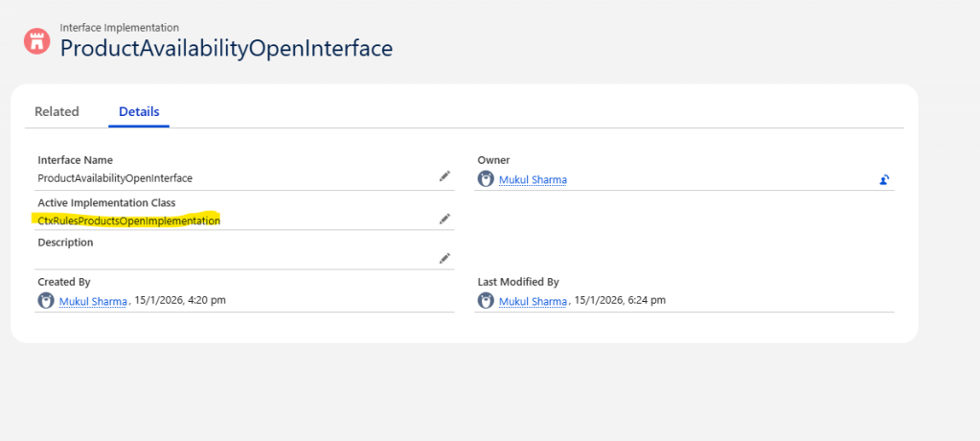The image size is (980, 441).
Task: Switch to the Related tab
Action: pos(57,111)
